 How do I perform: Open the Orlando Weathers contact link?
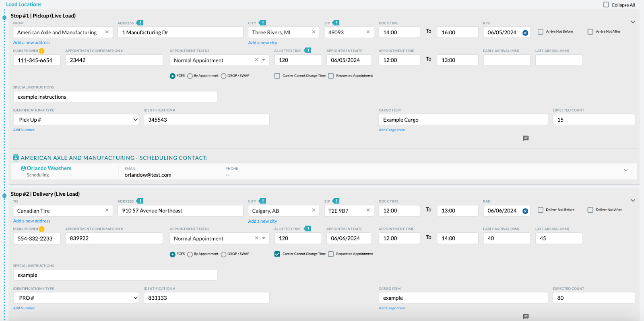49,168
